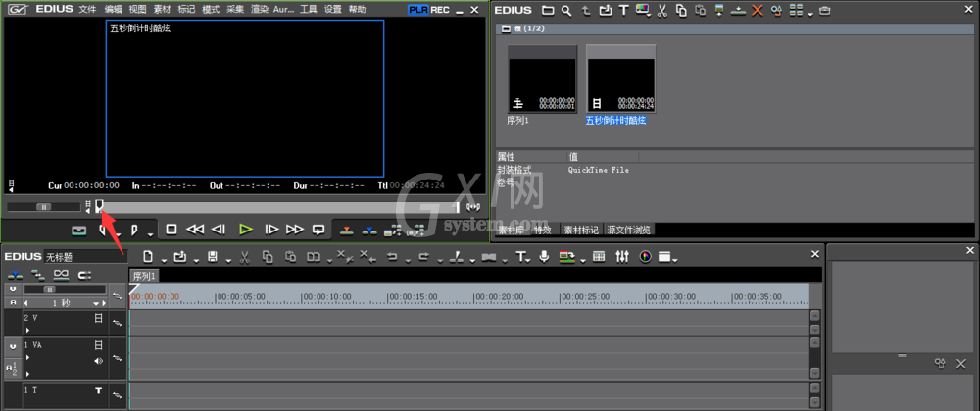
Task: Open the audio mixer icon
Action: (x=622, y=256)
